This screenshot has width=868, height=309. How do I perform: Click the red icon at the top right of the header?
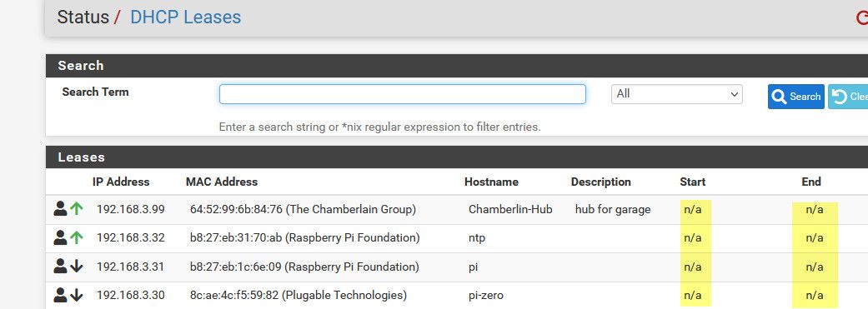coord(862,18)
